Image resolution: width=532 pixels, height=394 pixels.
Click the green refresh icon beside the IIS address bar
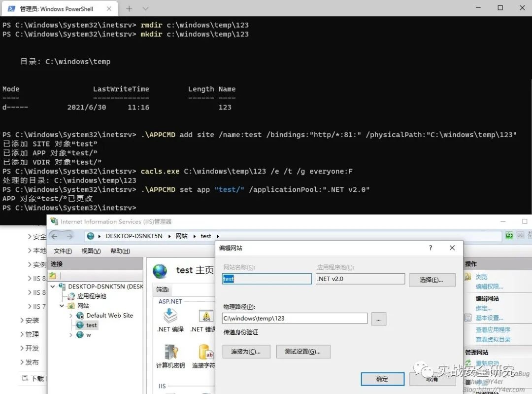[x=509, y=235]
